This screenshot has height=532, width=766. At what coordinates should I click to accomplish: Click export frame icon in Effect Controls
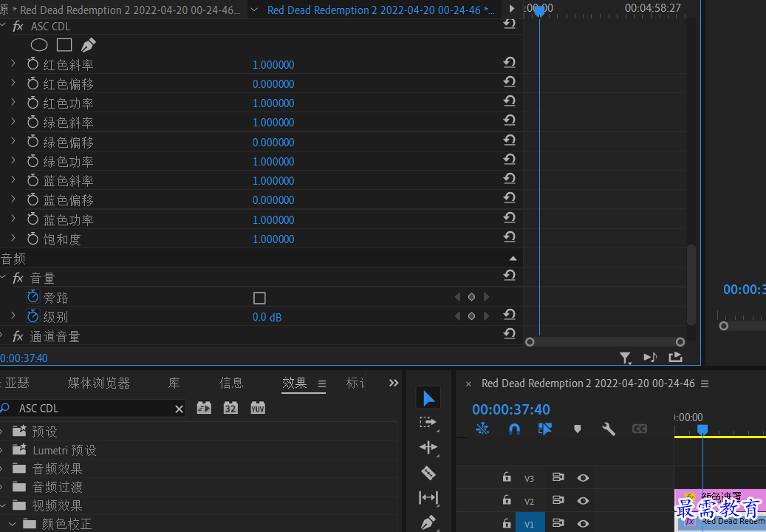coord(676,357)
